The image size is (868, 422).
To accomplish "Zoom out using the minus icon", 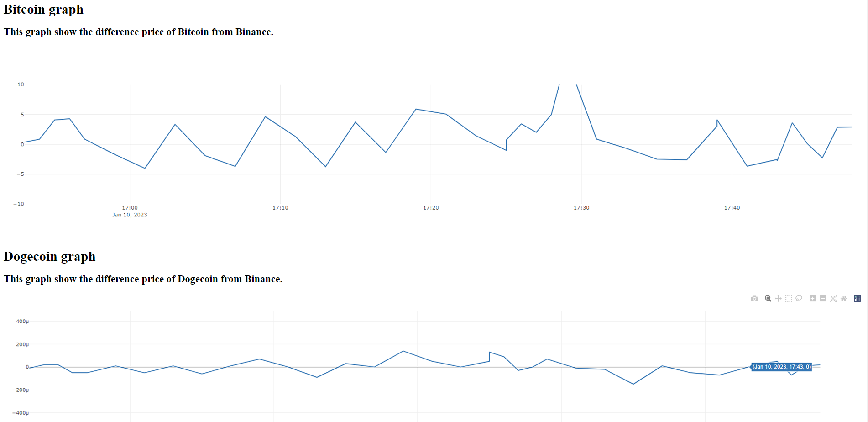I will click(823, 299).
